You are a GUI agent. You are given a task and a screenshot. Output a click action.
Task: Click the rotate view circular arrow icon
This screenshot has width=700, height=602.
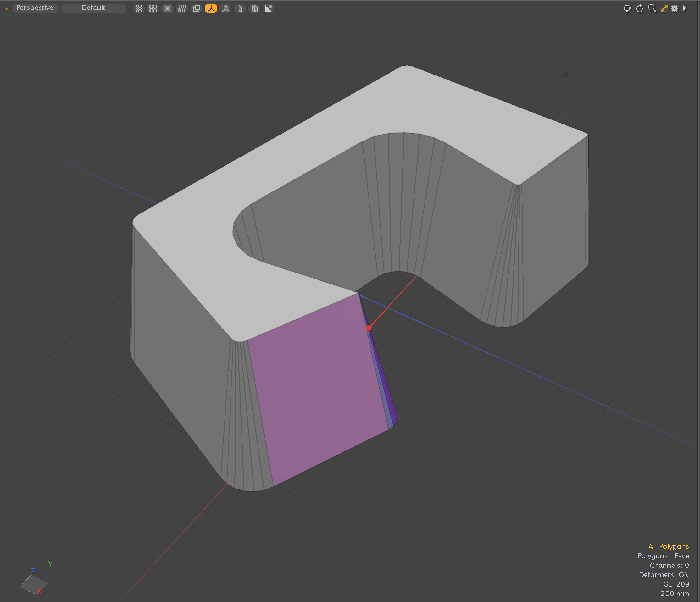[x=640, y=8]
